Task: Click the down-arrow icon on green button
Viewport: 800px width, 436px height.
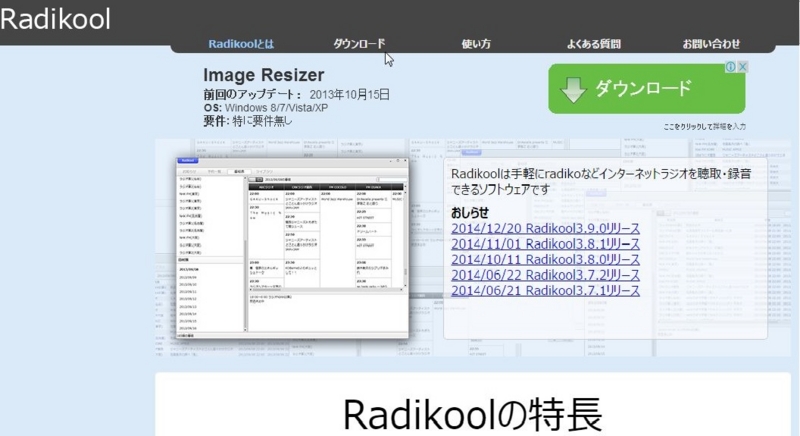Action: click(x=573, y=90)
